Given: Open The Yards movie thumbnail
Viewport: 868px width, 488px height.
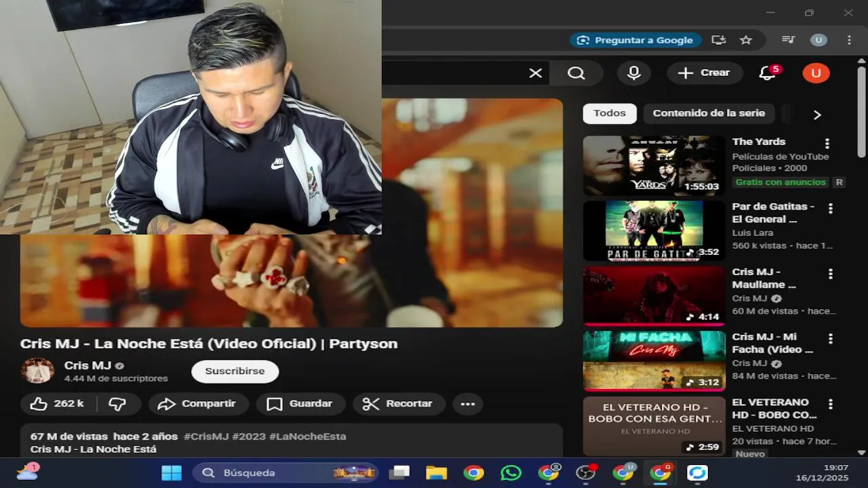Looking at the screenshot, I should click(654, 166).
